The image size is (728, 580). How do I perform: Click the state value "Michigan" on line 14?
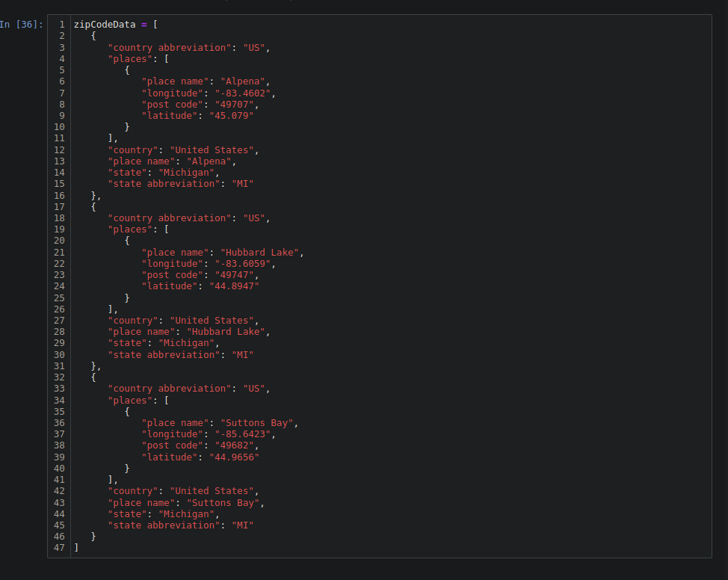pos(186,172)
